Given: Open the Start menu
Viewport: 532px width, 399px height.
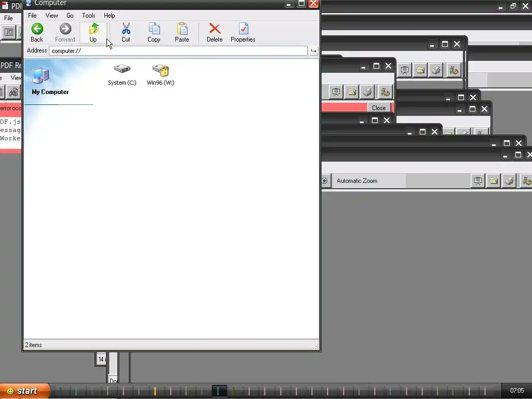Looking at the screenshot, I should (x=24, y=391).
